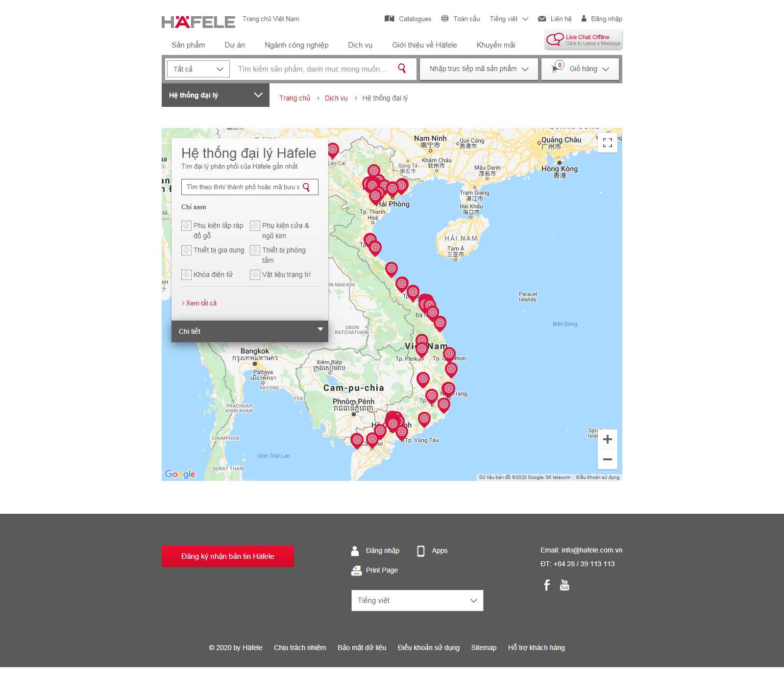Check the Thiết bị gia dụng option

(x=186, y=250)
